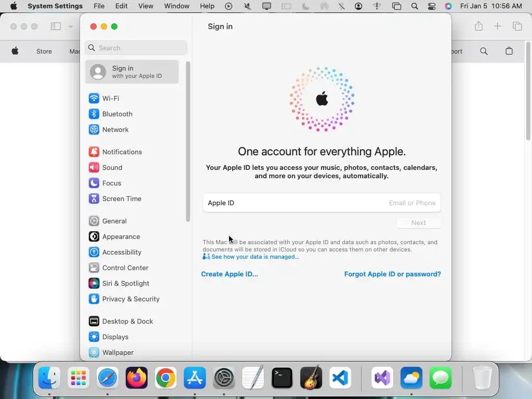Screen dimensions: 532x399
Task: Open the Apple menu in menu bar
Action: pos(14,6)
